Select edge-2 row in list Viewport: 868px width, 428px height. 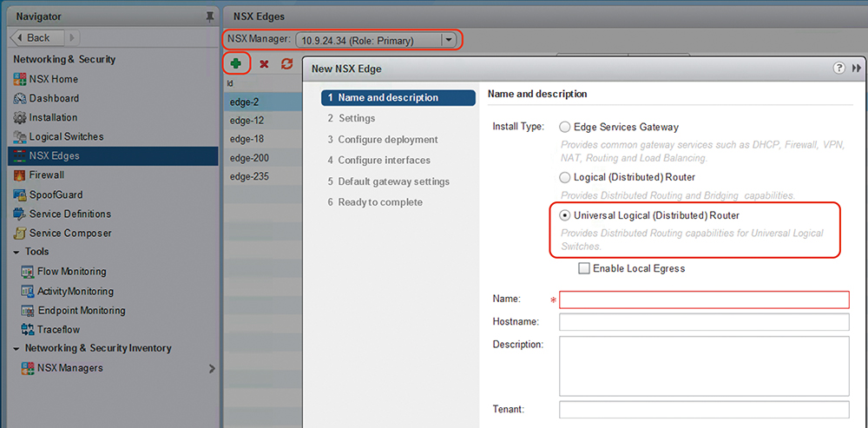(x=263, y=102)
